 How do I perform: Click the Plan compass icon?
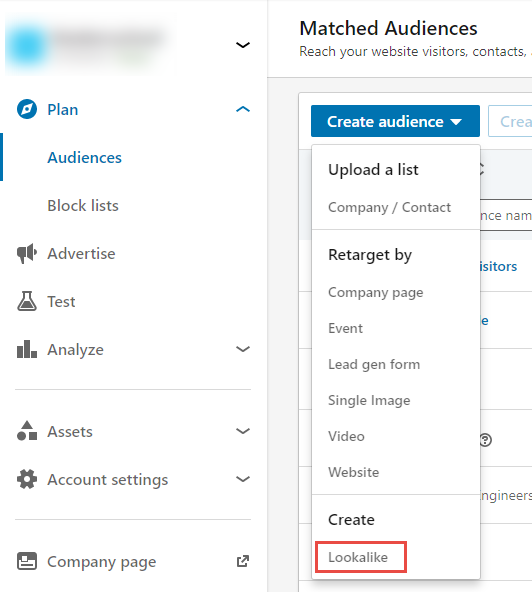[x=27, y=109]
